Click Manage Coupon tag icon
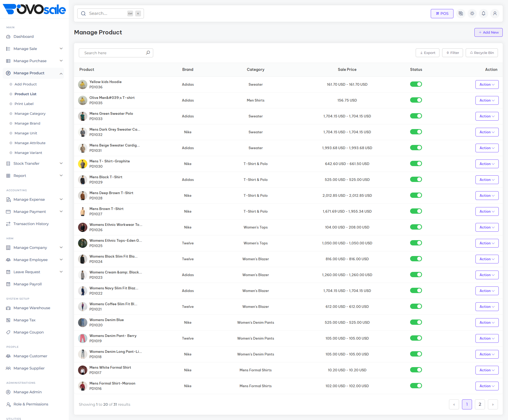Screen dimensions: 508x420 coord(8,332)
